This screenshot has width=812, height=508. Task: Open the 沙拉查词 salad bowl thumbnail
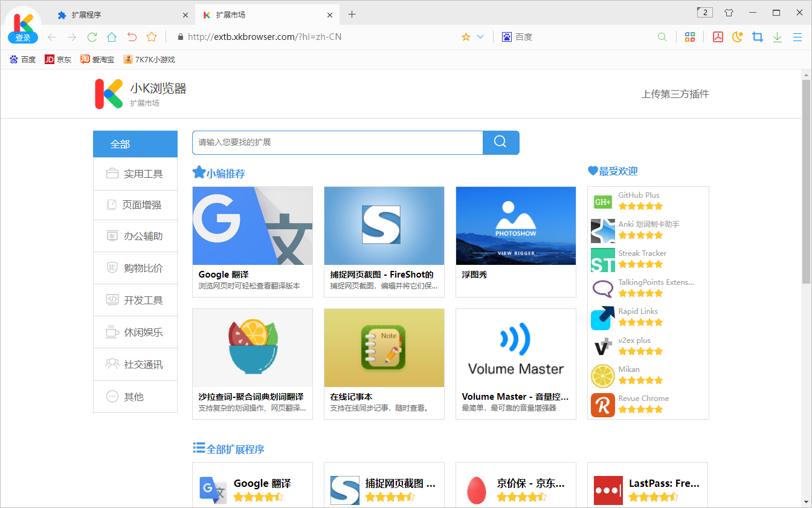pyautogui.click(x=253, y=348)
